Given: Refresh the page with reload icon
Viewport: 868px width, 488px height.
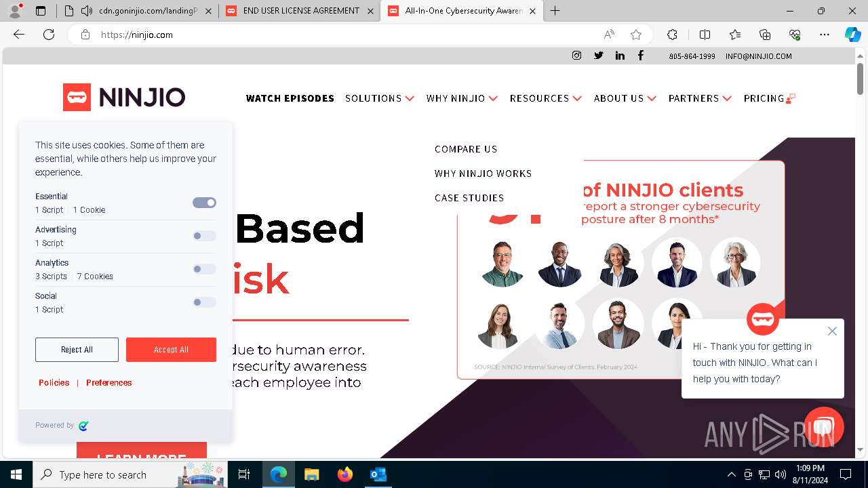Looking at the screenshot, I should 49,35.
